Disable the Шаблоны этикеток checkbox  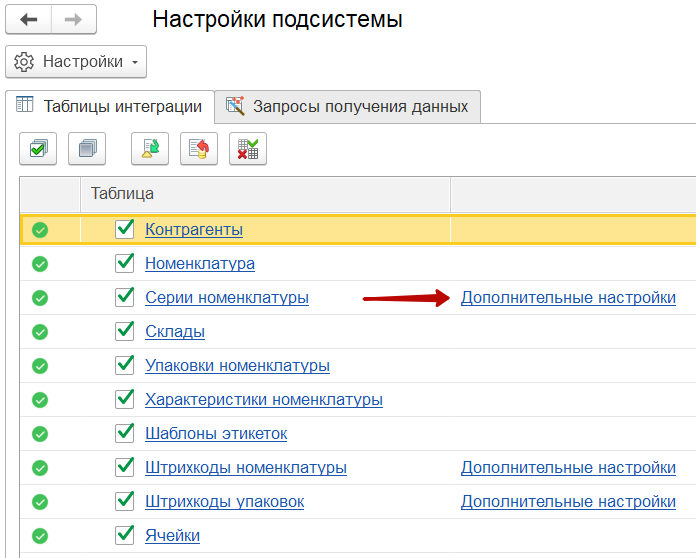pos(125,433)
